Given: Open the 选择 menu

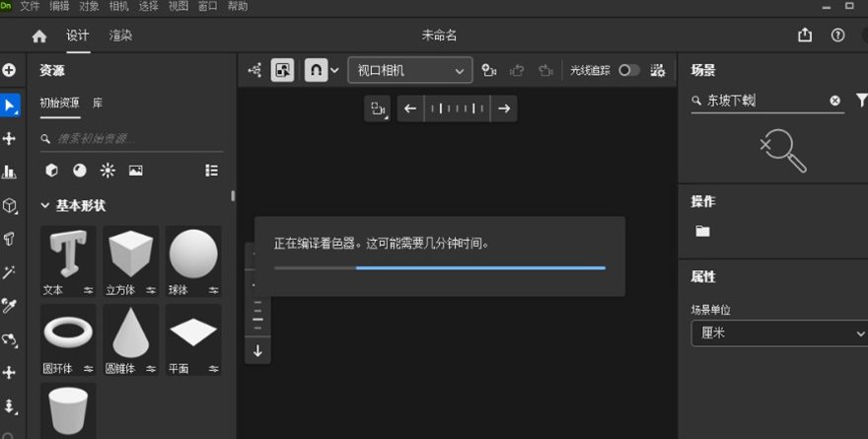Looking at the screenshot, I should (148, 7).
